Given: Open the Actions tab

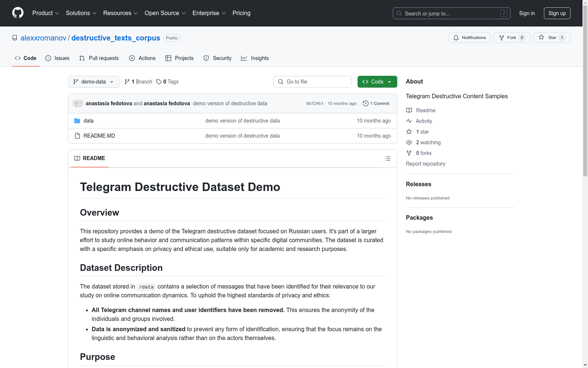Looking at the screenshot, I should coord(142,58).
